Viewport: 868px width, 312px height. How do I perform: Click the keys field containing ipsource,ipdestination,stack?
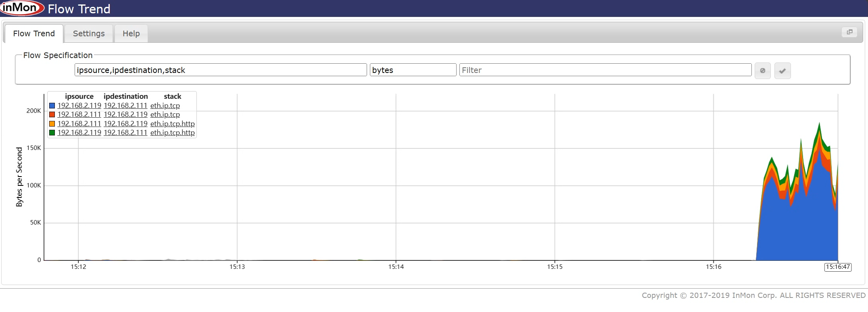pos(220,70)
